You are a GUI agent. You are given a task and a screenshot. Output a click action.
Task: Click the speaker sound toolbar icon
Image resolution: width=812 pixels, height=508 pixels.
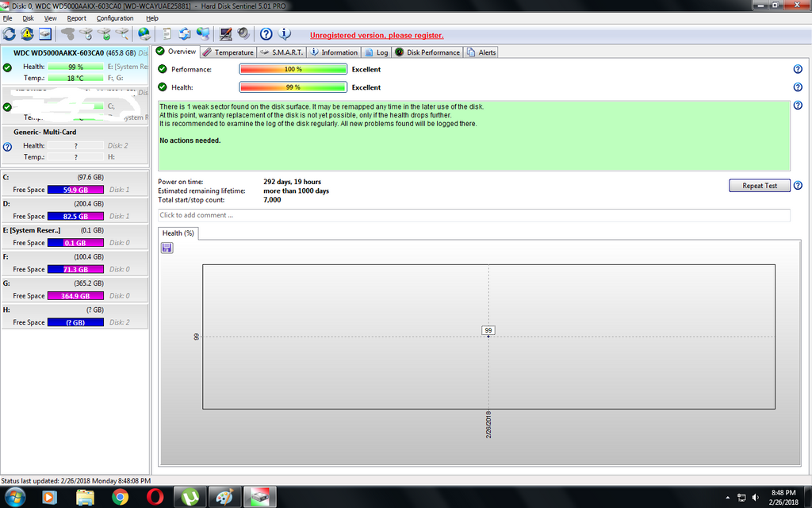pyautogui.click(x=243, y=34)
